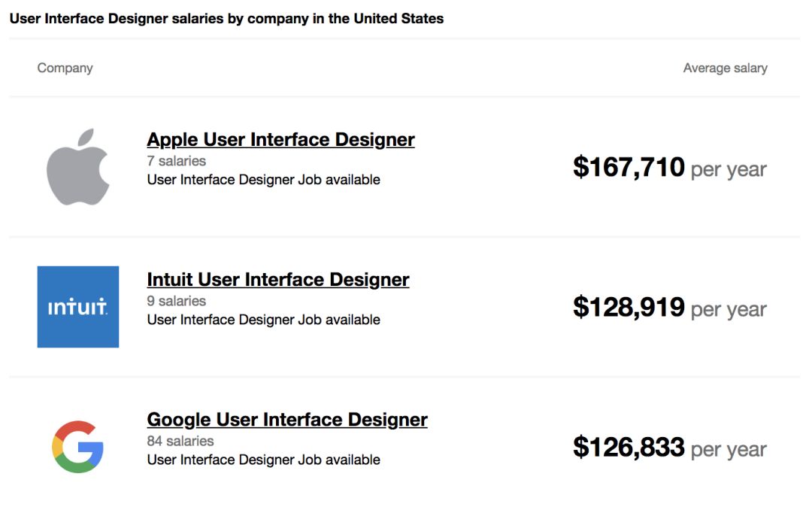Click Intuit's Job available text

[263, 320]
